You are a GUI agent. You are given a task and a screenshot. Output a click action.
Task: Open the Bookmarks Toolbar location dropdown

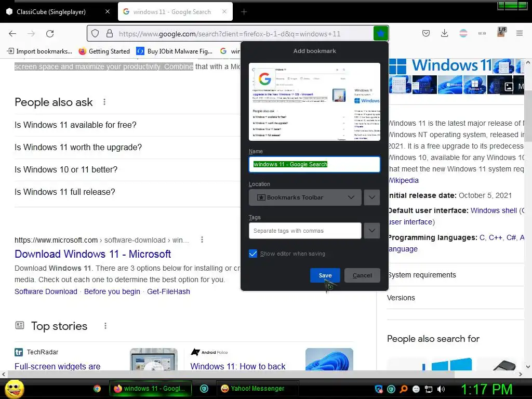point(305,197)
